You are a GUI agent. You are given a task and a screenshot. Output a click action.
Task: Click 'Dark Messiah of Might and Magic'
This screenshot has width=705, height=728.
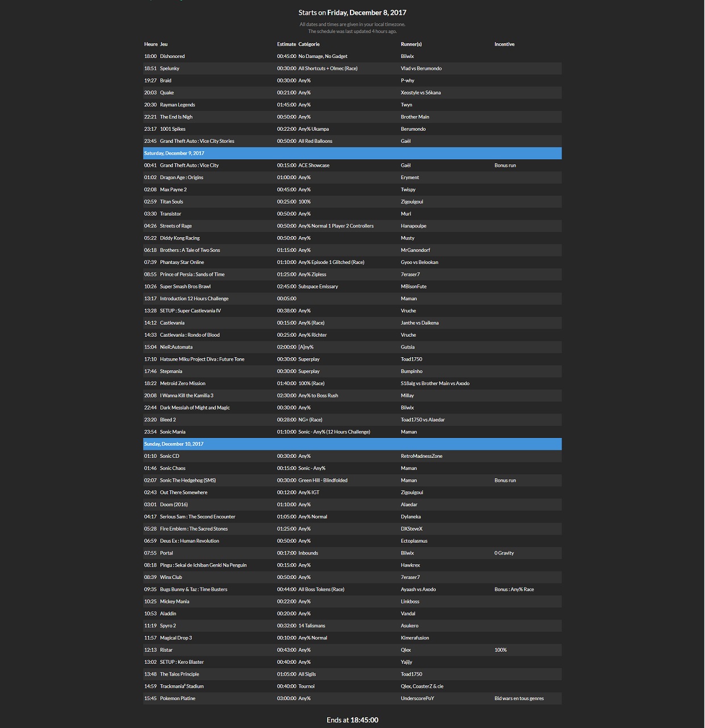pos(195,408)
